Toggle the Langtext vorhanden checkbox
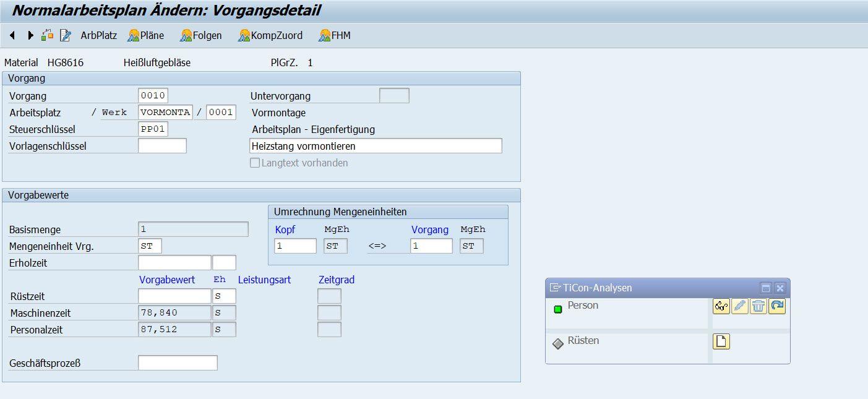This screenshot has width=868, height=399. click(254, 163)
